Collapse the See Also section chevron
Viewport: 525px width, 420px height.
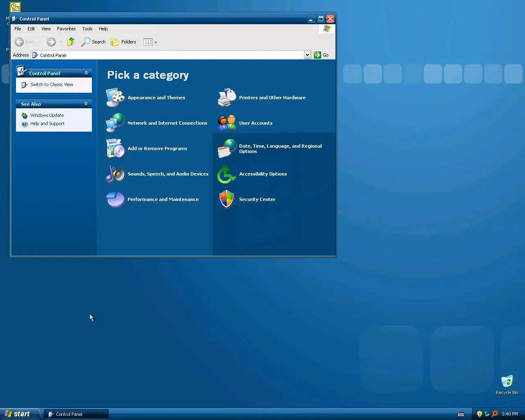pyautogui.click(x=86, y=104)
